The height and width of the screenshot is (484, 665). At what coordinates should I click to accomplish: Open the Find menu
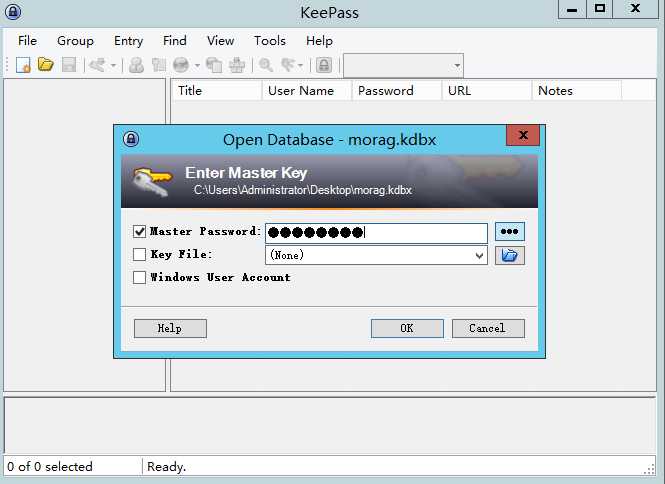[175, 41]
